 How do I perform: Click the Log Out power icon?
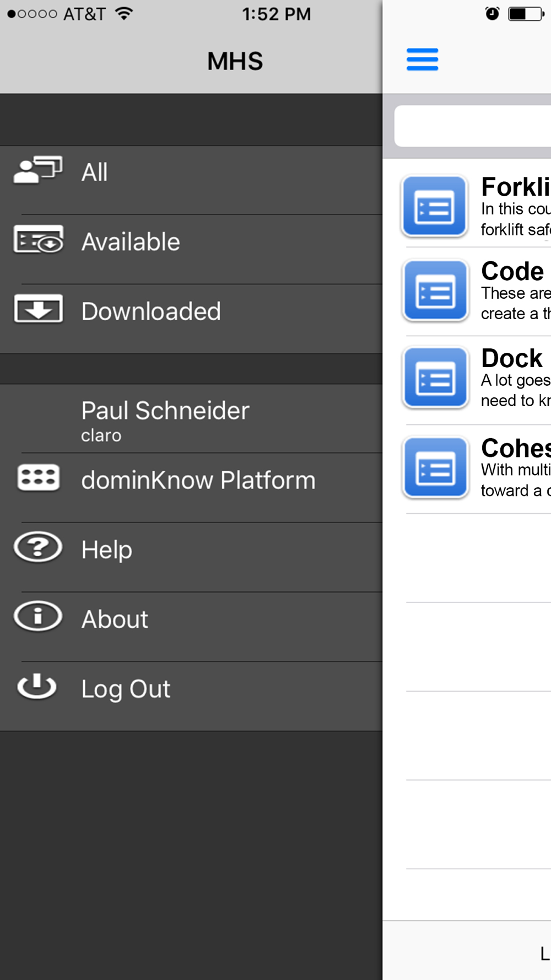[x=37, y=686]
